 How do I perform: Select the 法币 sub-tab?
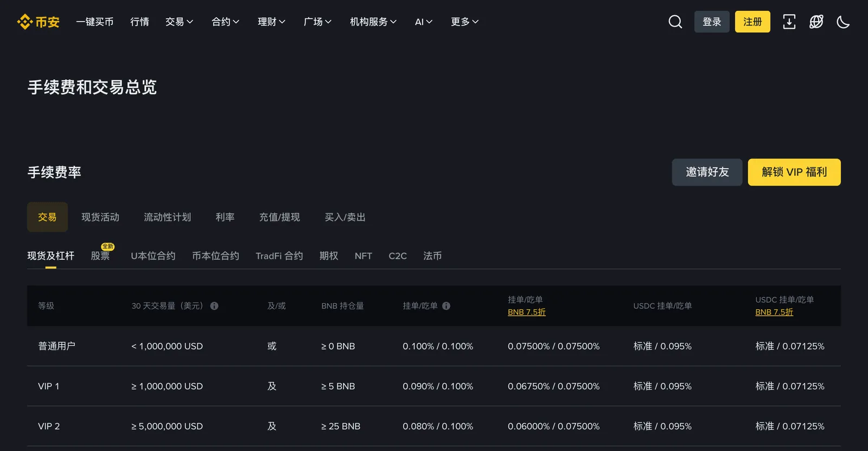[432, 256]
